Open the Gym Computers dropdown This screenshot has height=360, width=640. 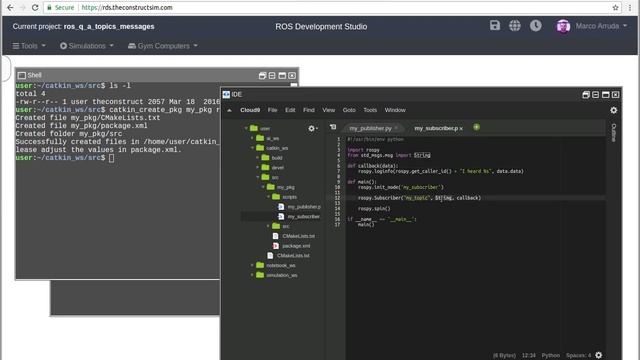tap(162, 46)
